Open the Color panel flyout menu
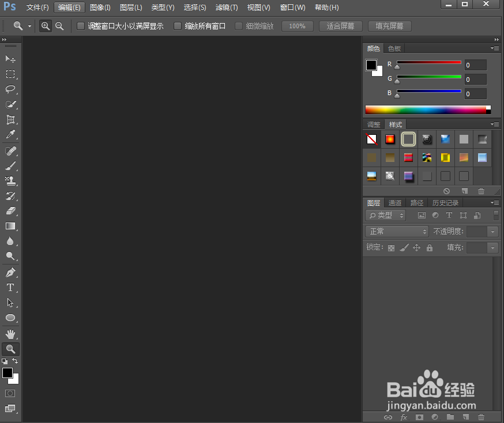Viewport: 504px width, 423px height. 495,48
